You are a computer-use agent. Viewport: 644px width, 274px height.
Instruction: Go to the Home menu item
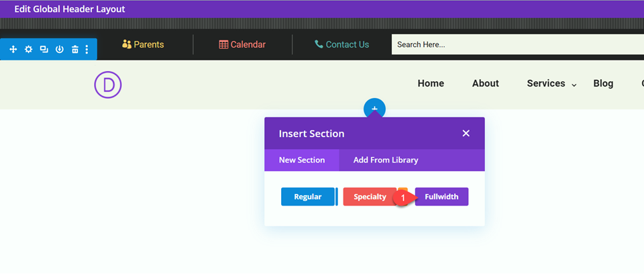(431, 83)
